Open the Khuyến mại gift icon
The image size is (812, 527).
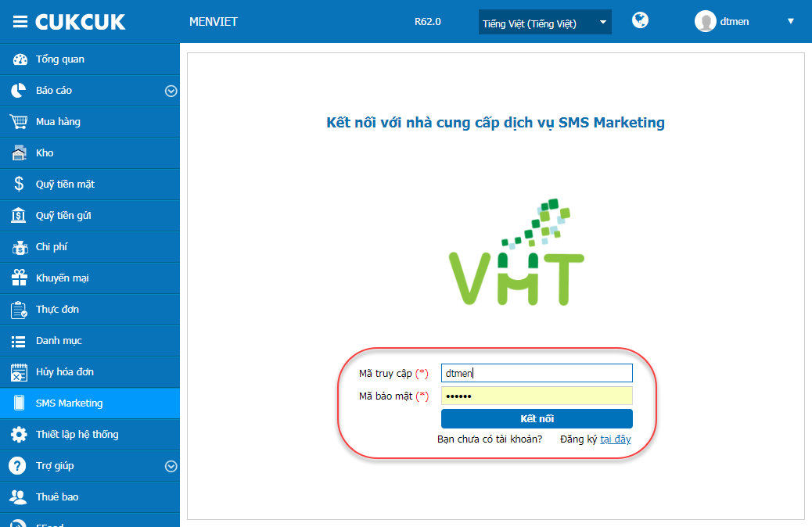(x=20, y=278)
